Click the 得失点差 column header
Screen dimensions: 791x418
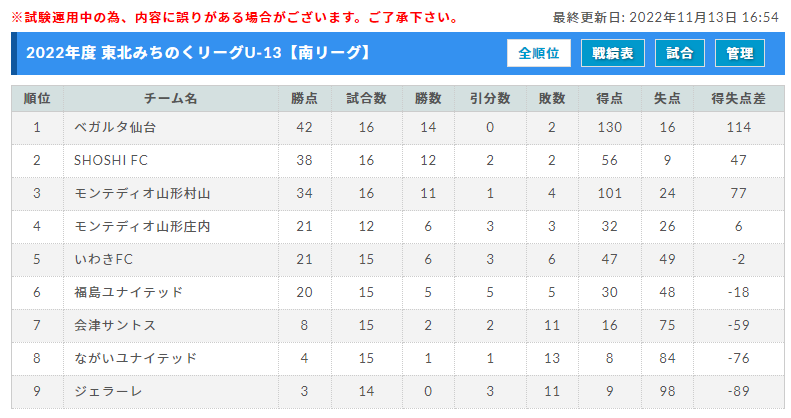739,98
